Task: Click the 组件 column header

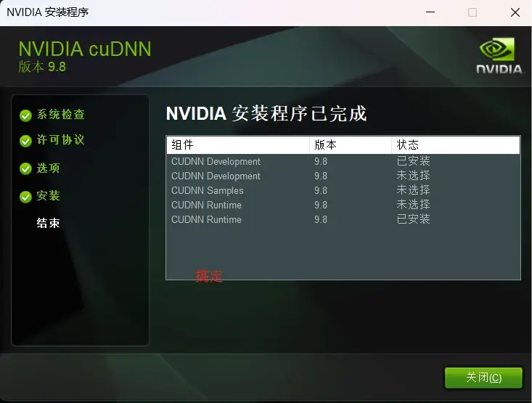Action: [238, 145]
